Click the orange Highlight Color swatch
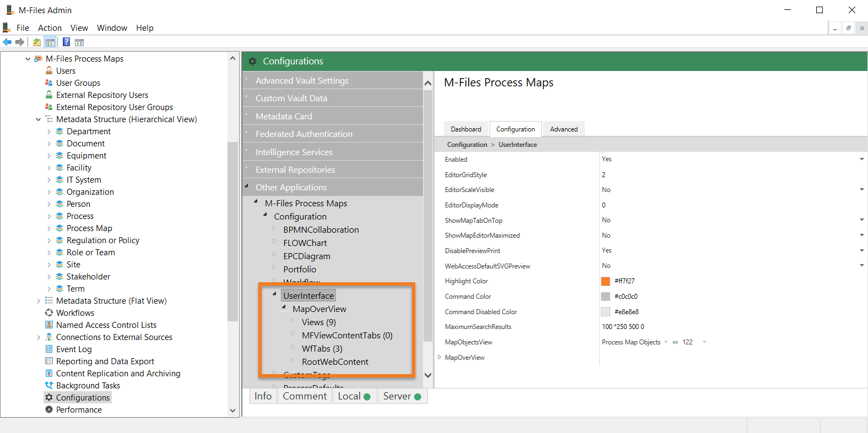Image resolution: width=868 pixels, height=433 pixels. click(605, 281)
